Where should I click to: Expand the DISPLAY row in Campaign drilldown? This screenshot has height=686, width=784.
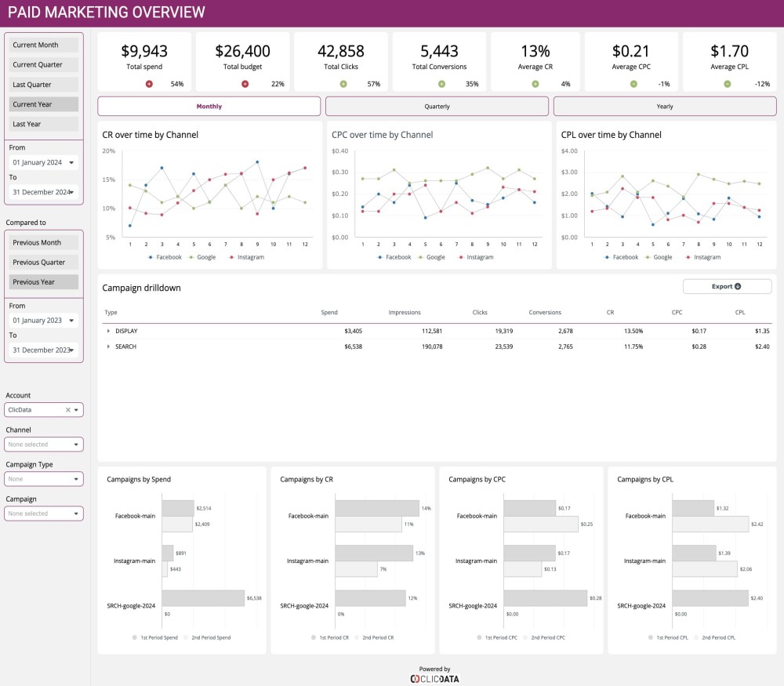tap(109, 331)
